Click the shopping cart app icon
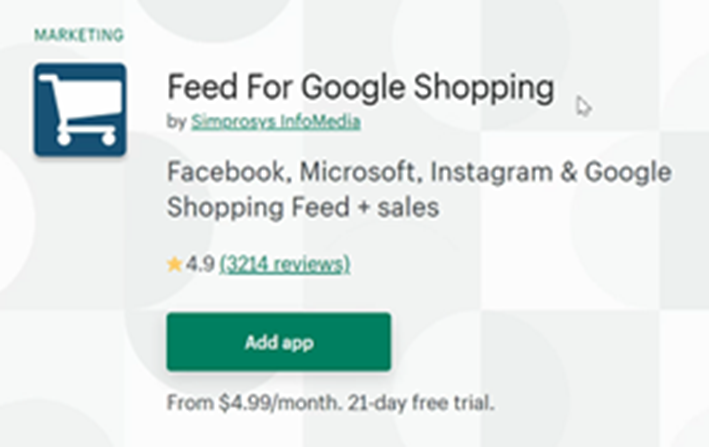Image resolution: width=709 pixels, height=447 pixels. [x=80, y=110]
